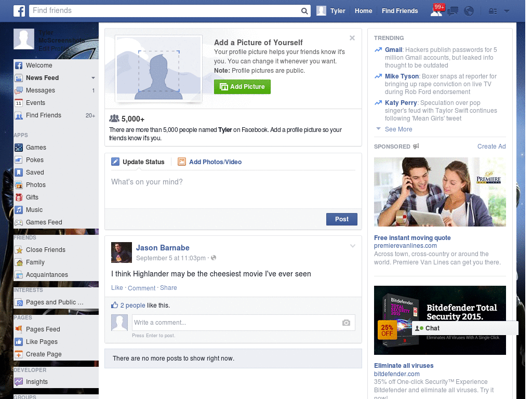The width and height of the screenshot is (532, 399).
Task: Select the Add Photos/Video tab
Action: (x=210, y=162)
